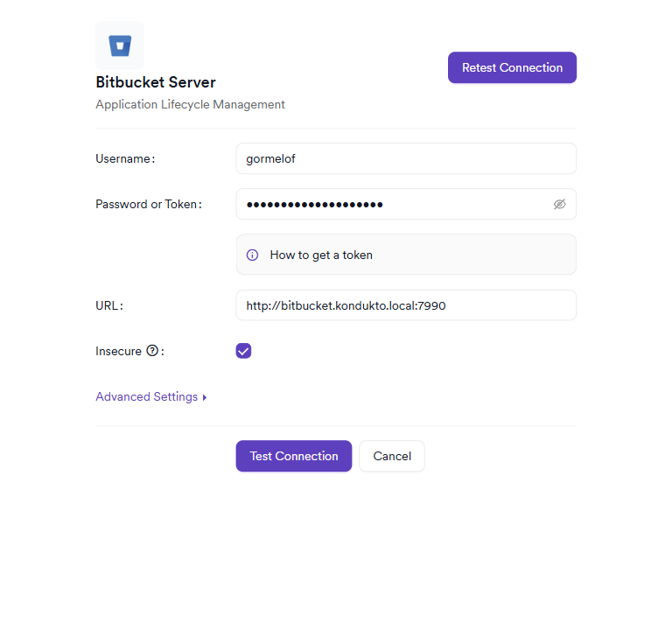Click the Insecure label text
The height and width of the screenshot is (630, 672).
click(118, 351)
